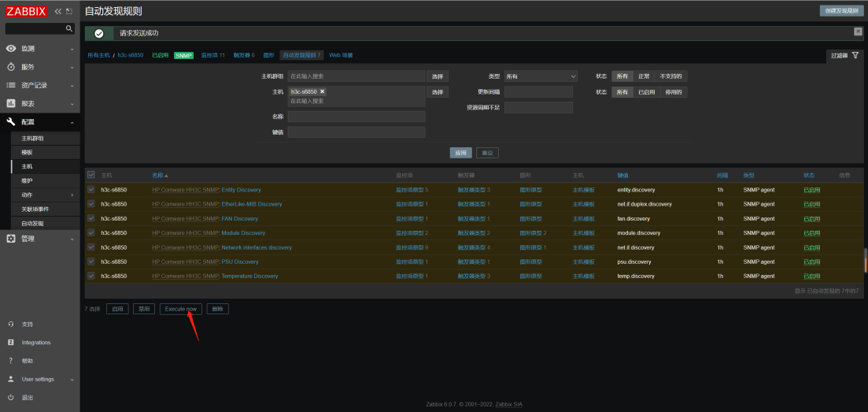Viewport: 868px width, 412px height.
Task: Expand the 动作 submenu
Action: 72,195
